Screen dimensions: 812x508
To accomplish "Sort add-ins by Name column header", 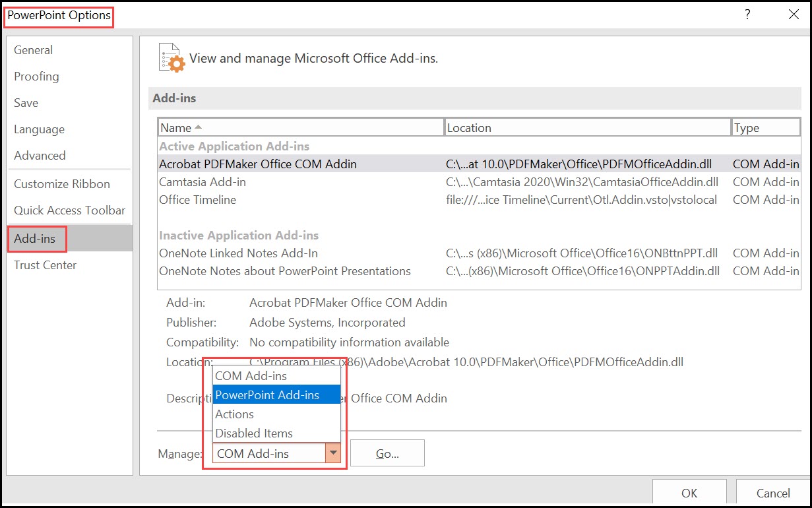I will (x=301, y=127).
